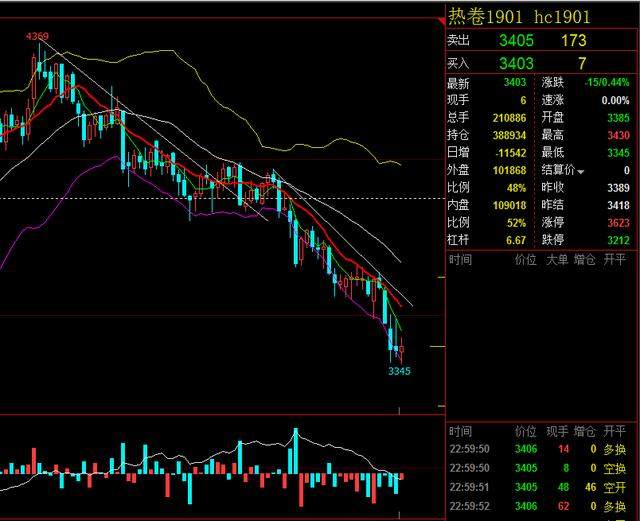
Task: Select the trade row at 22:59:51
Action: coord(538,487)
